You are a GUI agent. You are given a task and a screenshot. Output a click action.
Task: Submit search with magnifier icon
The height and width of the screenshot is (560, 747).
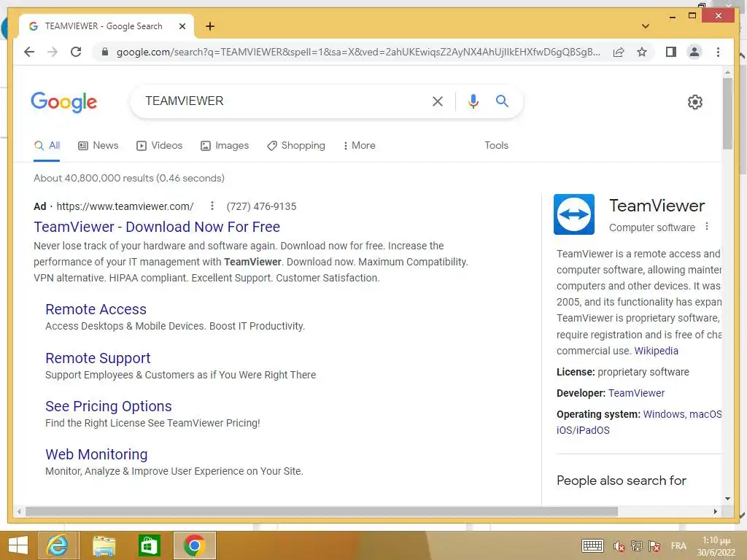[x=502, y=101]
